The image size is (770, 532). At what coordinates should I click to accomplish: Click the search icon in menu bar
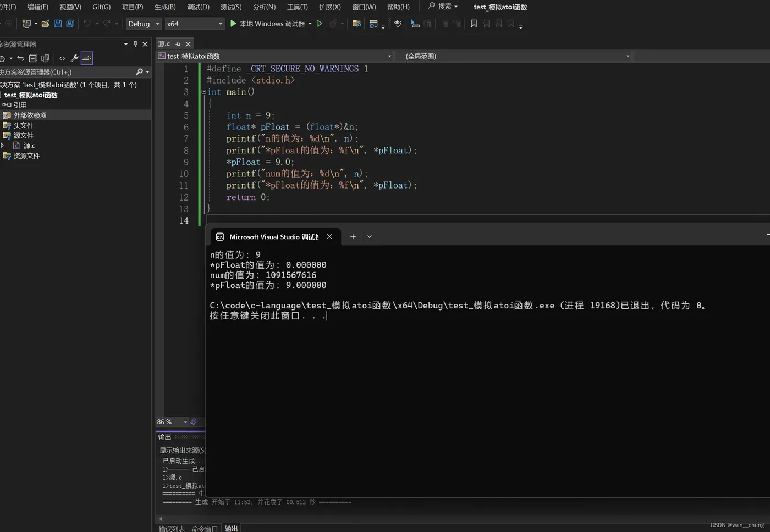[x=432, y=6]
